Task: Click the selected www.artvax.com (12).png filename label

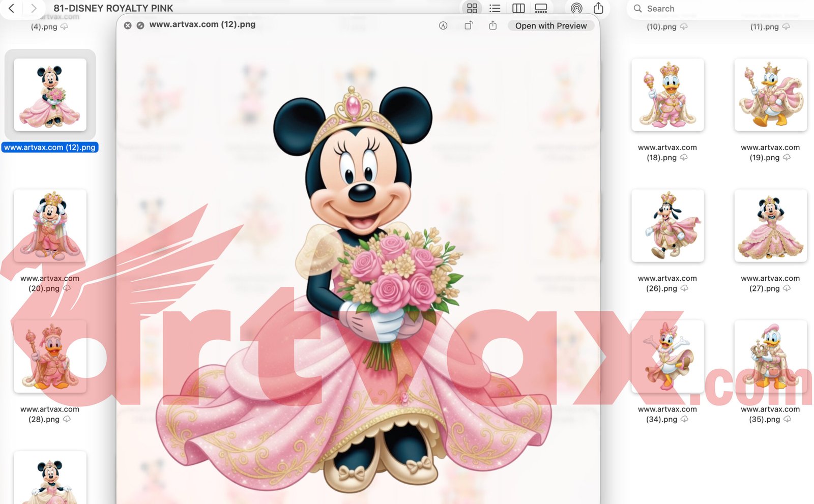Action: [x=50, y=147]
